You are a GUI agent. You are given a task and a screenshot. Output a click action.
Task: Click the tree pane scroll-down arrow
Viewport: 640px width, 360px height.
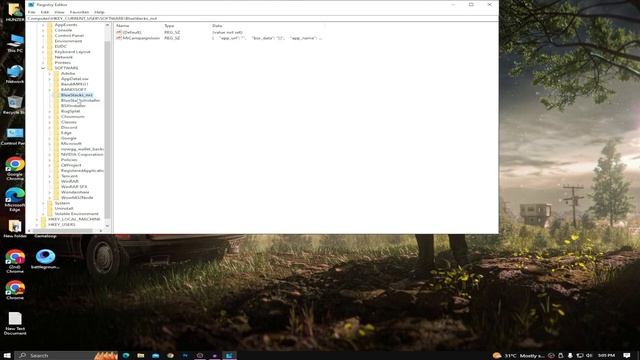[x=108, y=225]
